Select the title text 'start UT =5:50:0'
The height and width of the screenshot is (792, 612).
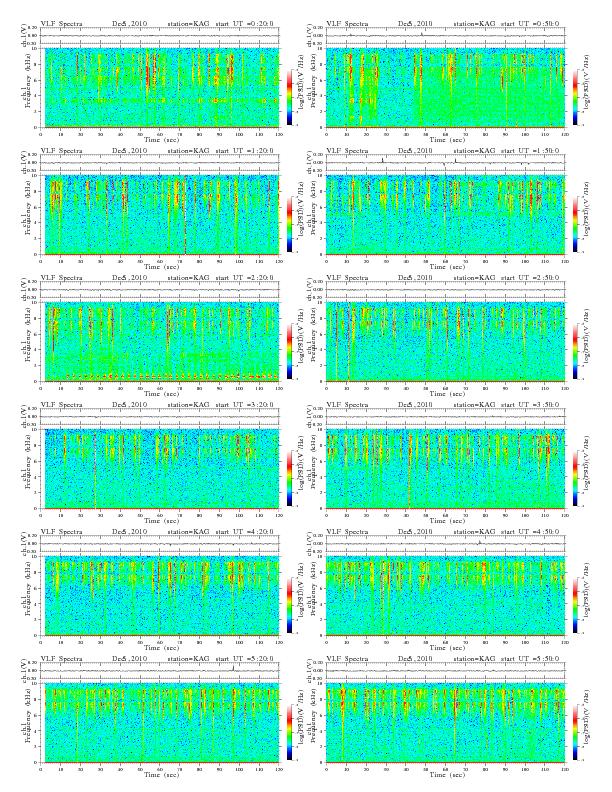(x=530, y=659)
